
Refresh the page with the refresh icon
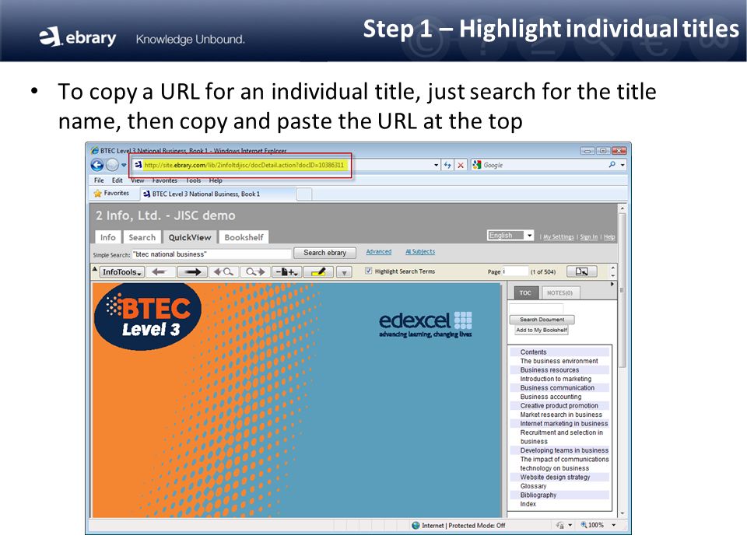[x=447, y=165]
